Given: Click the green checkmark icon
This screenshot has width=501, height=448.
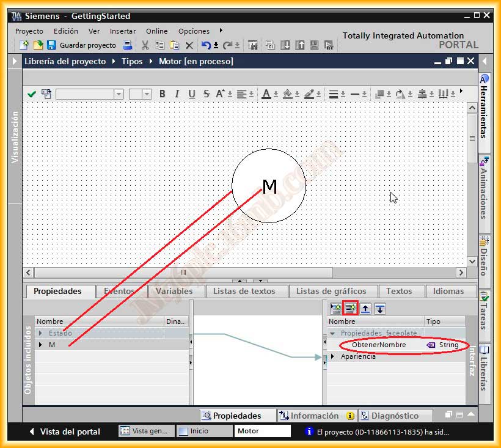Looking at the screenshot, I should pyautogui.click(x=32, y=94).
